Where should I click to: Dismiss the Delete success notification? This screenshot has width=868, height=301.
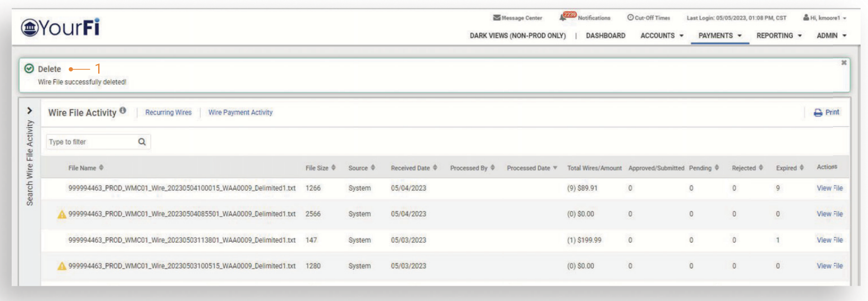(844, 63)
